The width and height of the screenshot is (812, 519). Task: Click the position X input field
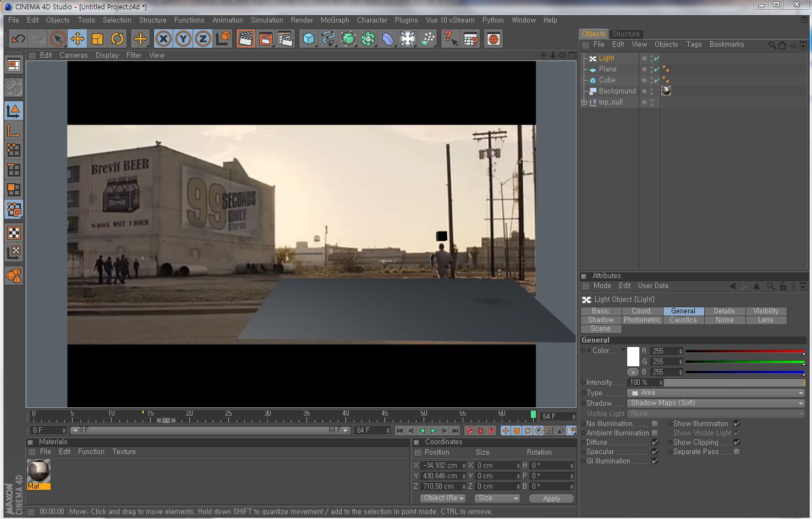coord(442,466)
